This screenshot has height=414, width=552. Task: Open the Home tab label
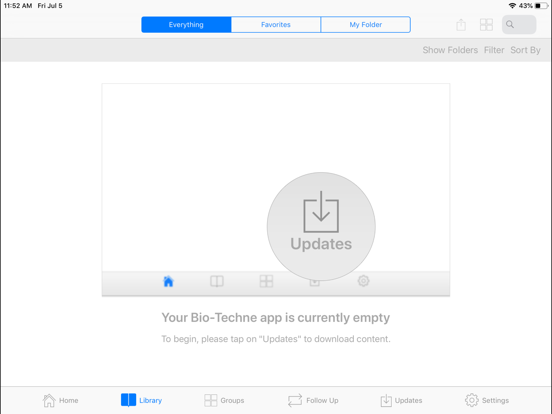point(69,400)
